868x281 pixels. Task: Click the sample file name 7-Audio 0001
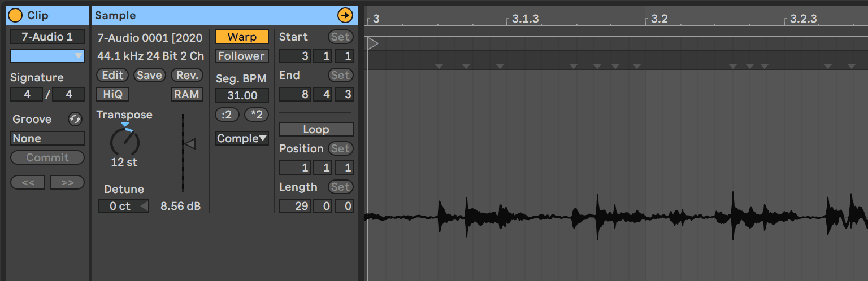[x=150, y=38]
